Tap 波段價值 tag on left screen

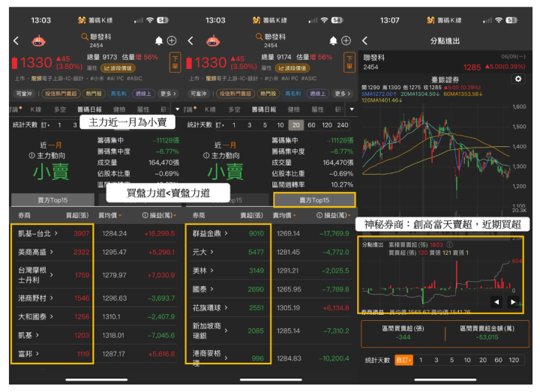tap(118, 68)
